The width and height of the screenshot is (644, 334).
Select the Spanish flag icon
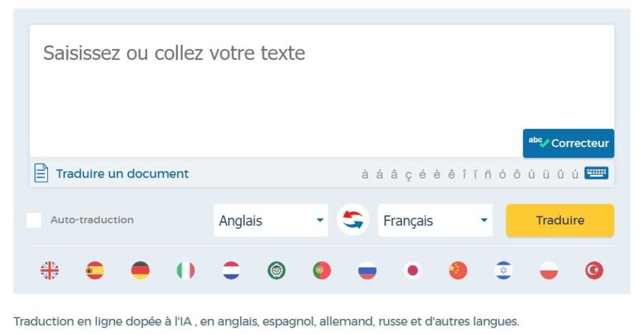tap(95, 270)
